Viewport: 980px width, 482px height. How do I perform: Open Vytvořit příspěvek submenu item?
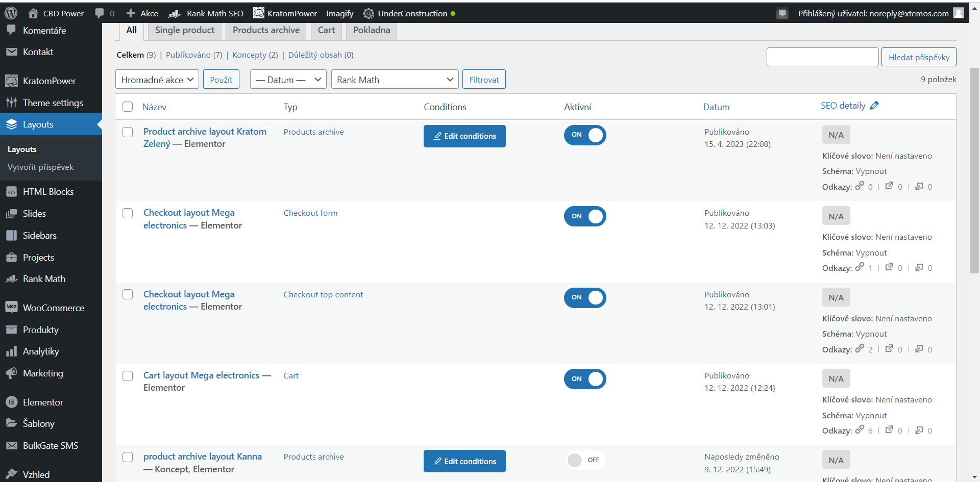40,167
